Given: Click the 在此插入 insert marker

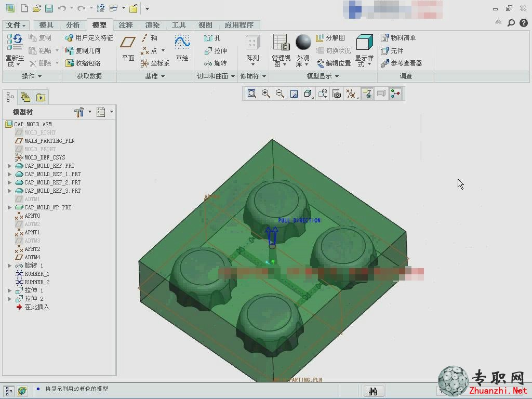Looking at the screenshot, I should pos(33,307).
